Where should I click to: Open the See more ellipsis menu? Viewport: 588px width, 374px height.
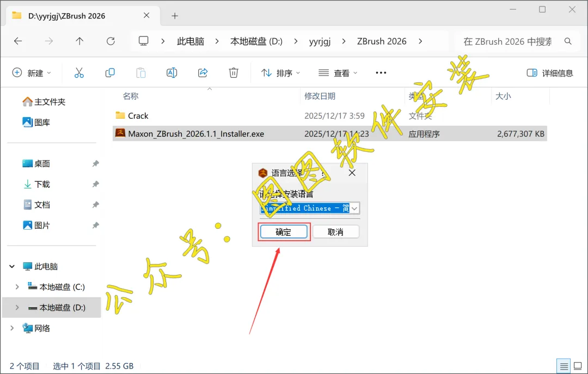click(x=381, y=73)
